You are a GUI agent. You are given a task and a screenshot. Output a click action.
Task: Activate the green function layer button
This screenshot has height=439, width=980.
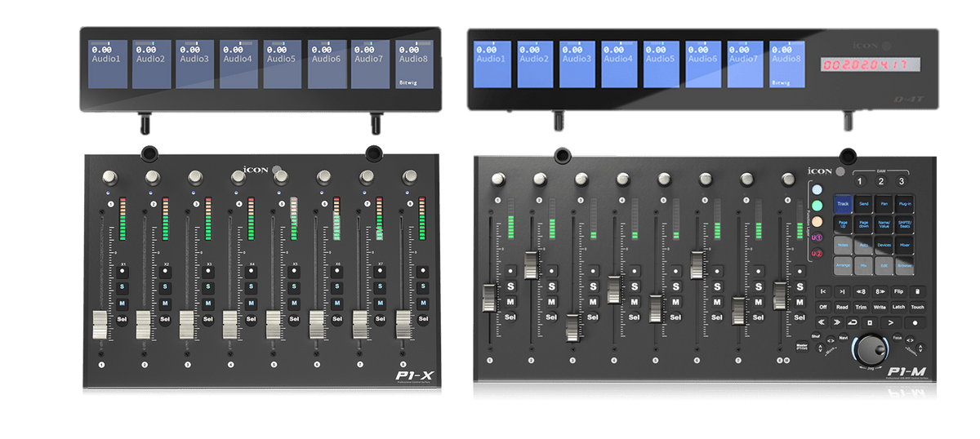pos(817,205)
